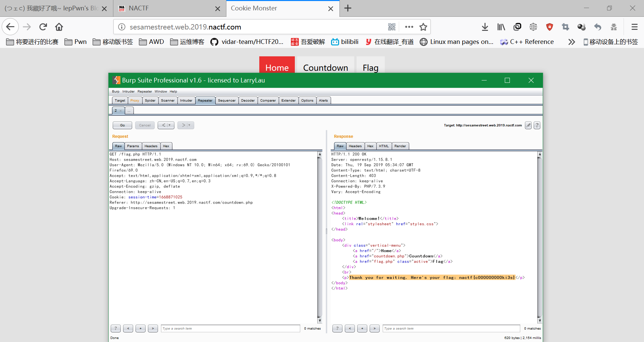
Task: Open the AWD bookmarks folder
Action: tap(152, 42)
